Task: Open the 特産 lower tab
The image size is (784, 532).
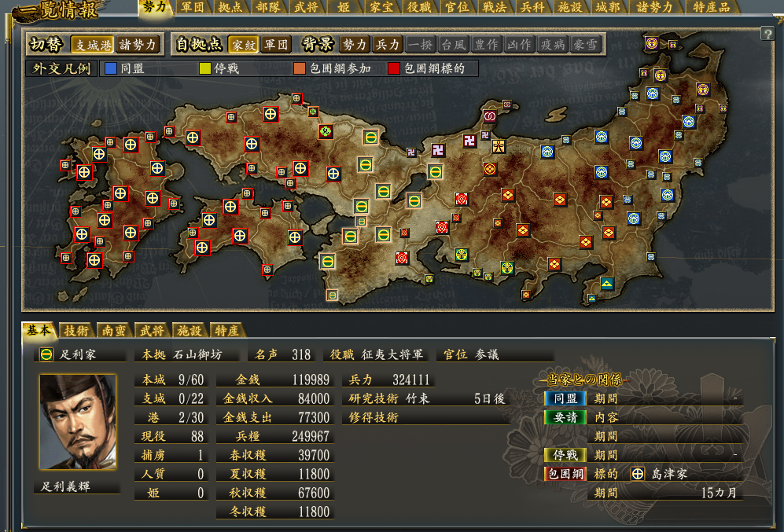Action: pyautogui.click(x=227, y=330)
